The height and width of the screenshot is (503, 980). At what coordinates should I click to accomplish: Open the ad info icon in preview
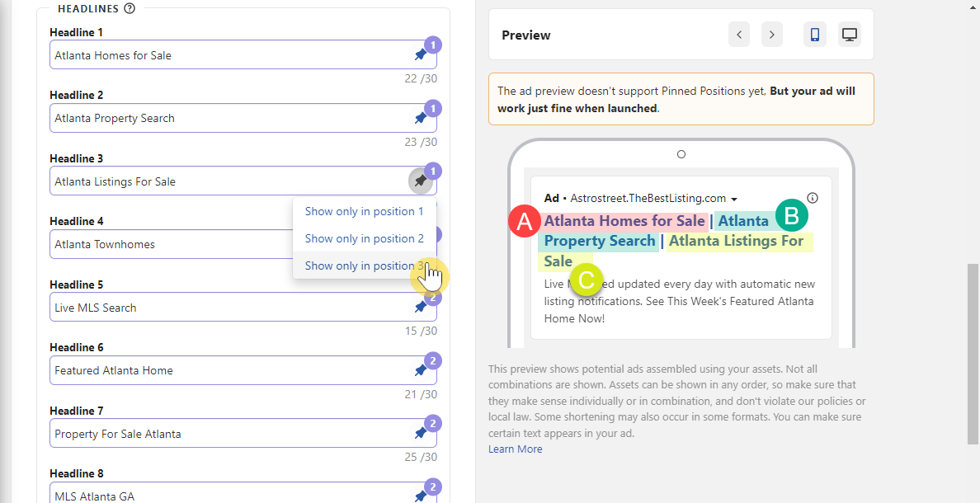(813, 198)
